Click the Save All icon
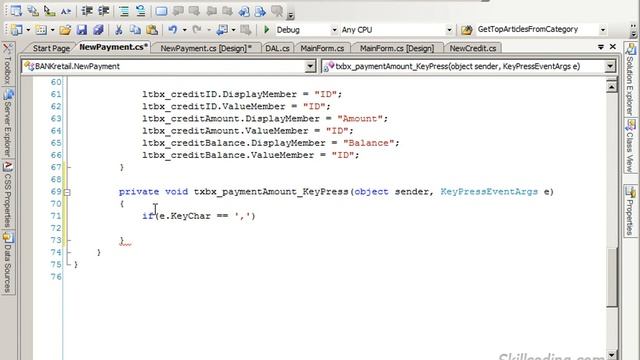This screenshot has height=360, width=640. pos(98,30)
